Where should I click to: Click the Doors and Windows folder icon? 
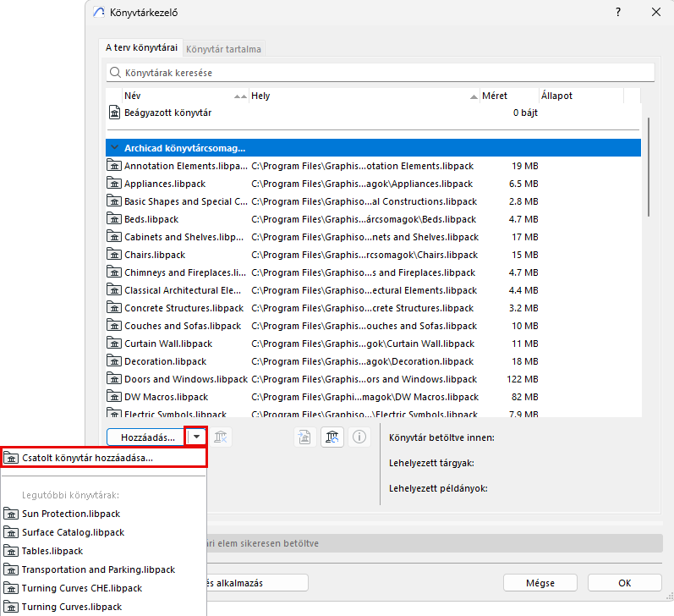[x=114, y=379]
